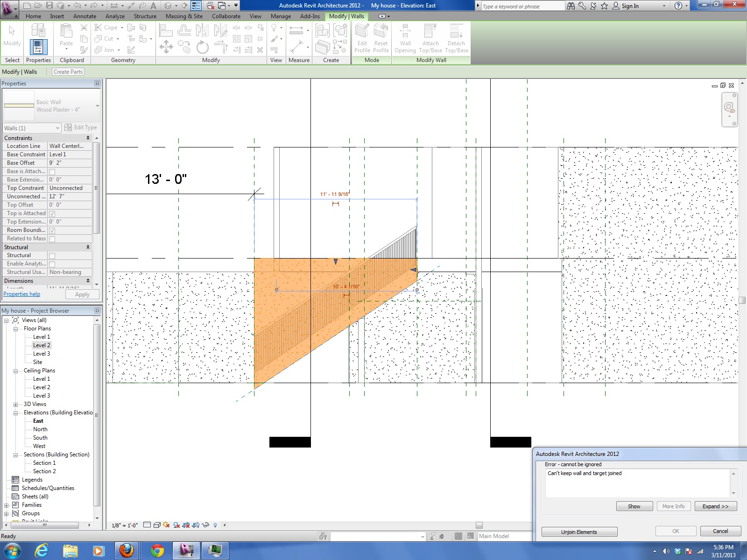The height and width of the screenshot is (560, 747).
Task: Toggle the Properties palette ribbon button
Action: 38,47
